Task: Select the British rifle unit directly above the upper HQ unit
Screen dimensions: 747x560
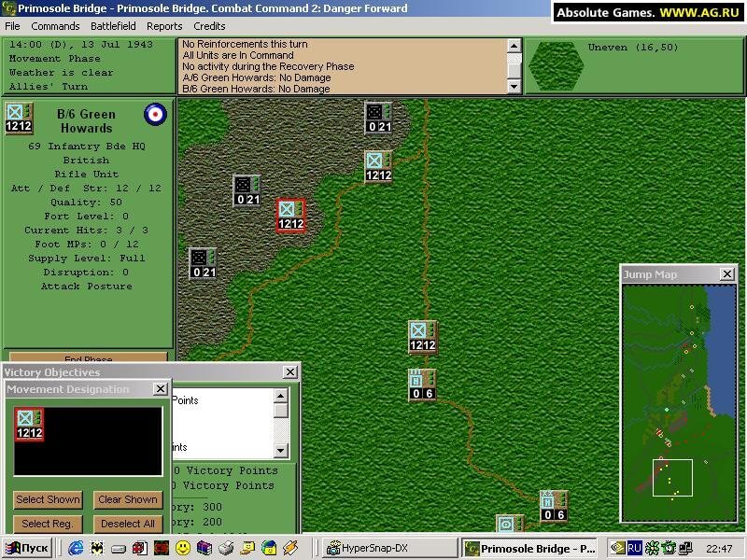Action: pyautogui.click(x=423, y=337)
